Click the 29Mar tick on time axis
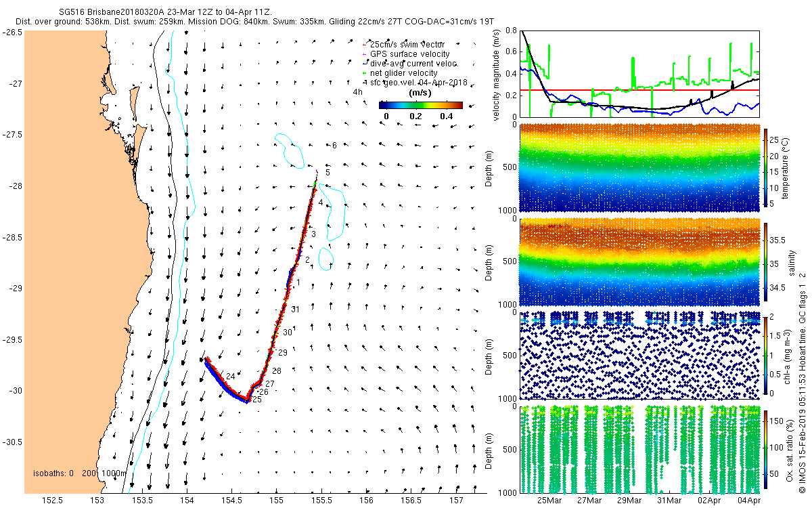This screenshot has width=812, height=508. [629, 500]
